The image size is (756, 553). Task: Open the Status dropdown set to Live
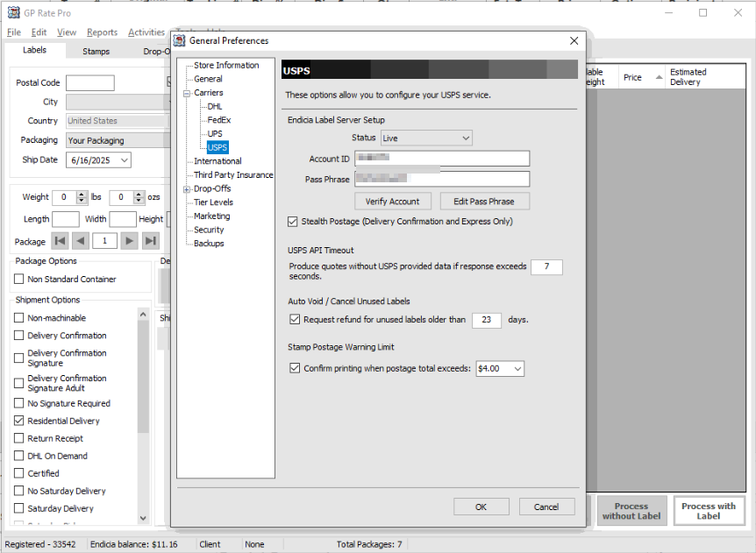426,138
